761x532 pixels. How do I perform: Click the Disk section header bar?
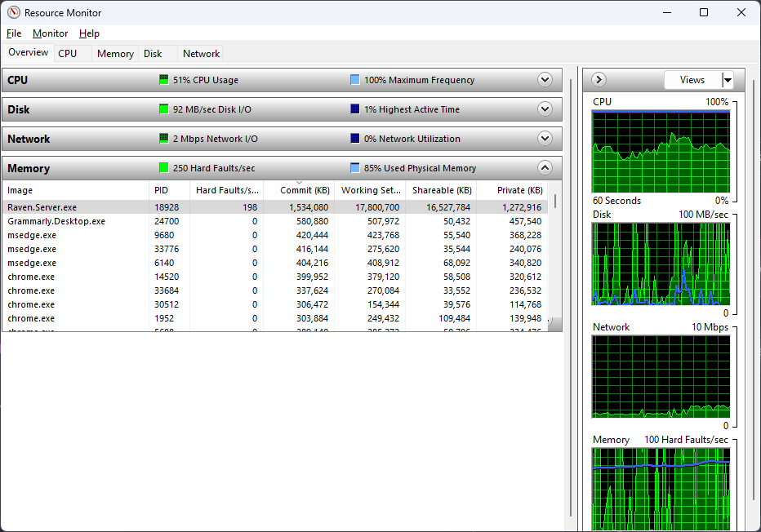282,109
